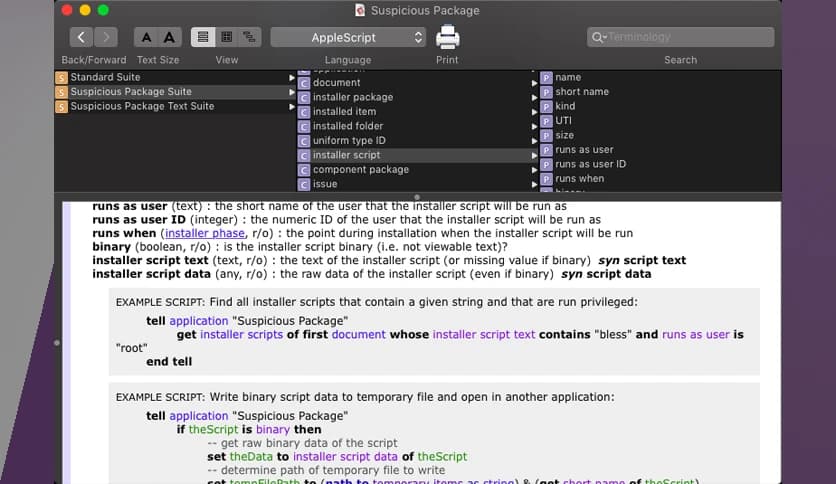Increase text size with large A
Screen dimensions: 836x484
click(170, 37)
